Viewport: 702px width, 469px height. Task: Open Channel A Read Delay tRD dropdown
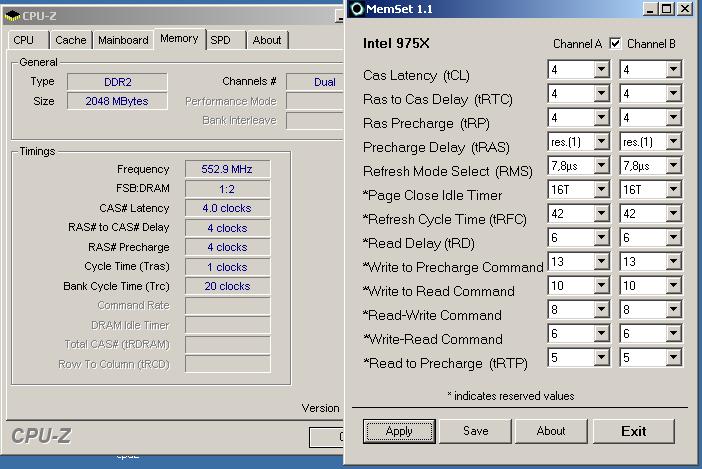pyautogui.click(x=602, y=238)
